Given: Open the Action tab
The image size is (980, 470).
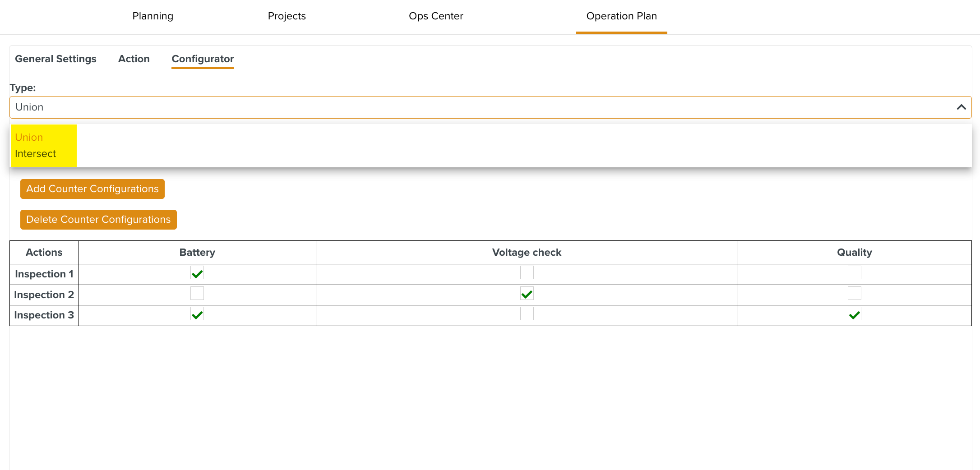Looking at the screenshot, I should click(x=134, y=59).
